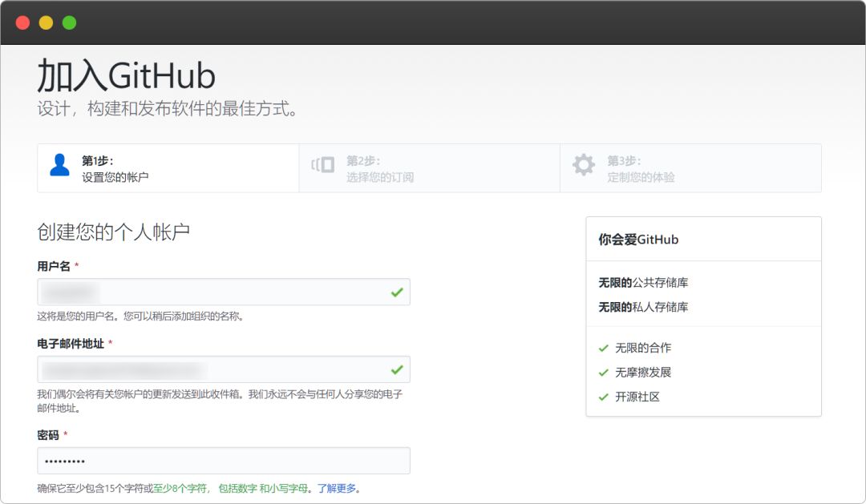Click the 无摩擦发展 text

pos(643,372)
